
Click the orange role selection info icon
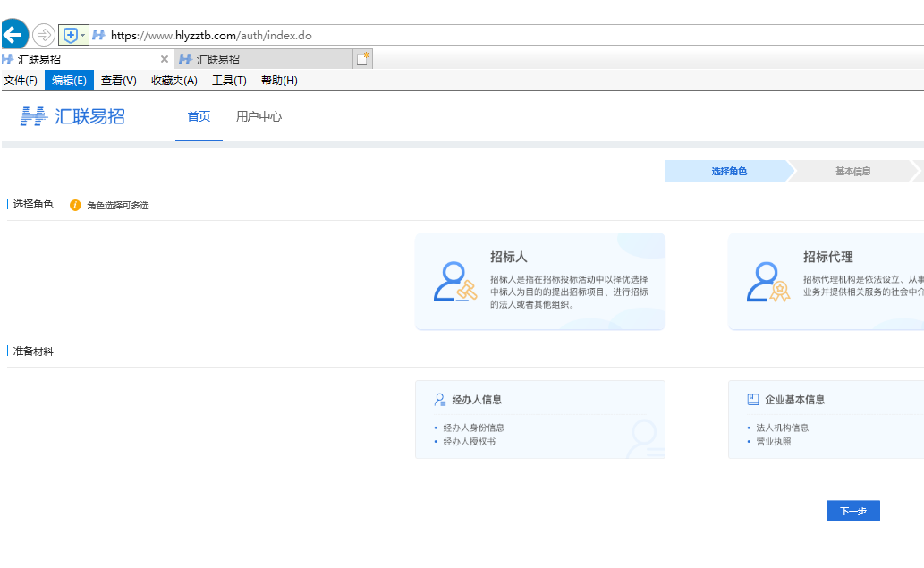[x=75, y=205]
